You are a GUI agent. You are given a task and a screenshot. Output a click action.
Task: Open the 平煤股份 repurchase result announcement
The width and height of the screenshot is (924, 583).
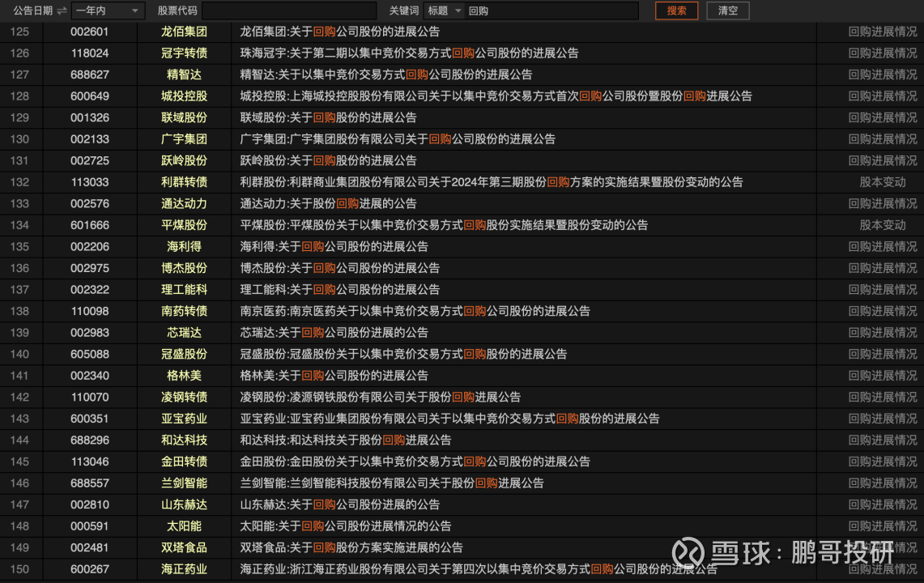[x=444, y=225]
